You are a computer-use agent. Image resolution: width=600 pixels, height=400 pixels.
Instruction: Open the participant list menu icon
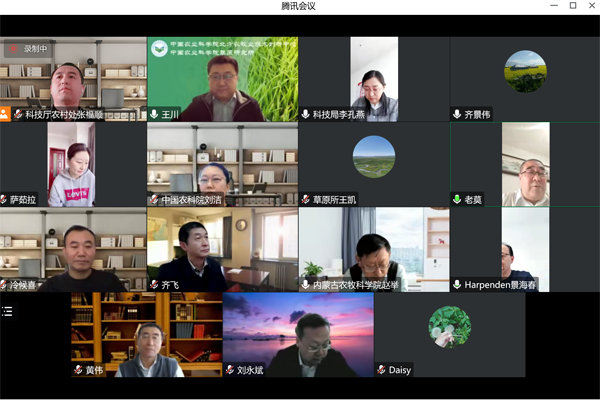click(x=7, y=311)
